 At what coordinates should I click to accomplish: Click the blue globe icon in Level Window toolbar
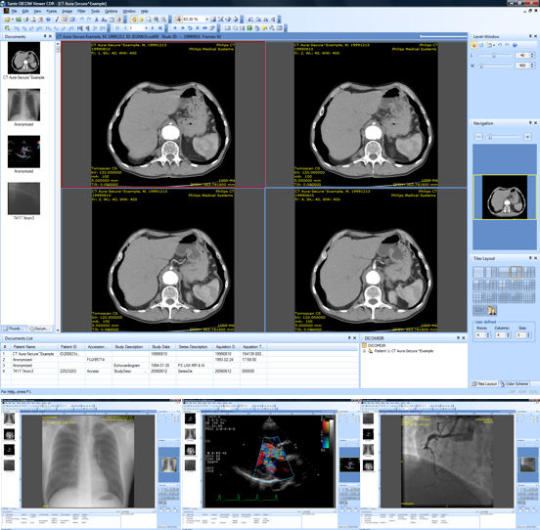(x=515, y=45)
